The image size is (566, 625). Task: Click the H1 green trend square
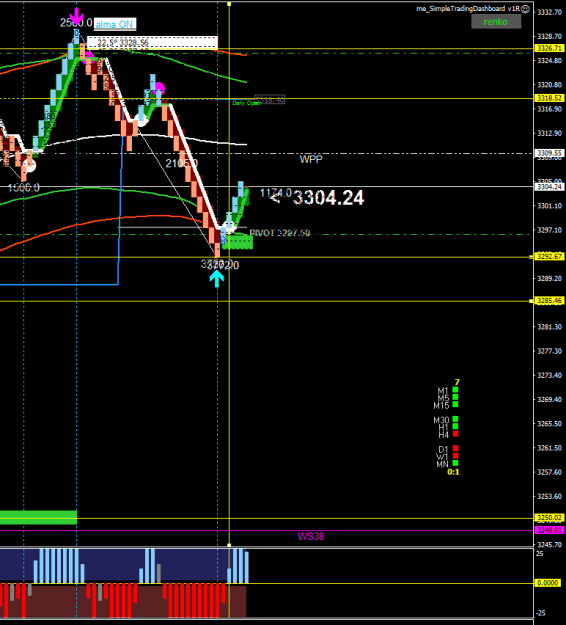click(x=455, y=426)
